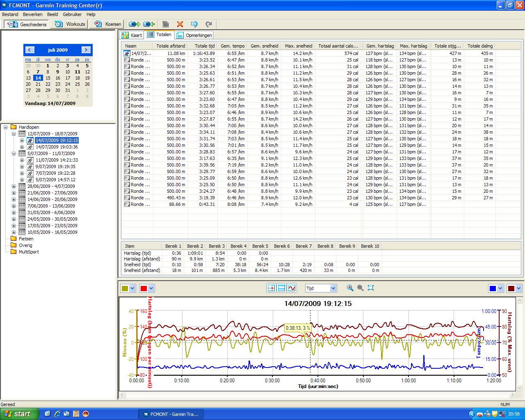Open the red color dropdown in chart

tap(151, 288)
